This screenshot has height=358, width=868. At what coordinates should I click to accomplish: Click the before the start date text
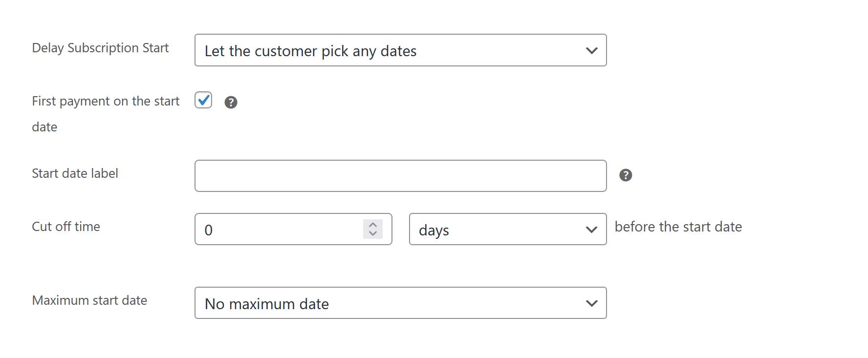(x=678, y=227)
